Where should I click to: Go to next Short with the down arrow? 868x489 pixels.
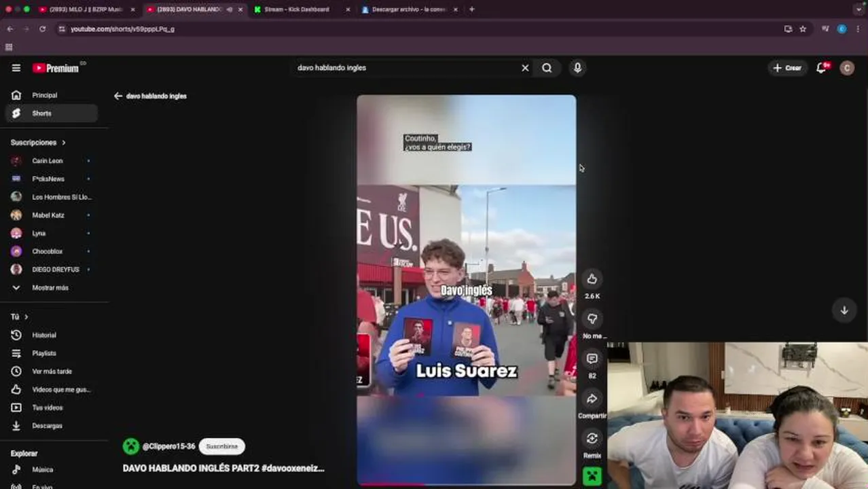point(844,310)
